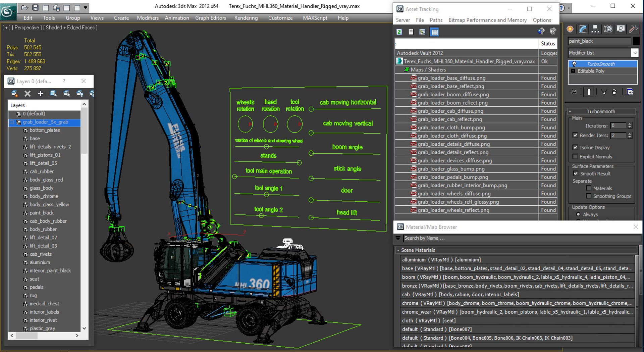Image resolution: width=644 pixels, height=352 pixels.
Task: Enable Smoothing Groups checkbox
Action: pyautogui.click(x=588, y=196)
